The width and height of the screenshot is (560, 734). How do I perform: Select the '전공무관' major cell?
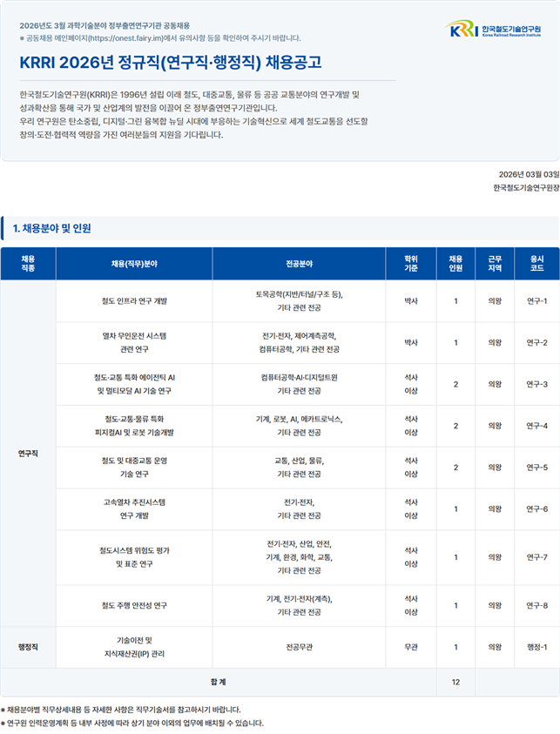point(299,648)
